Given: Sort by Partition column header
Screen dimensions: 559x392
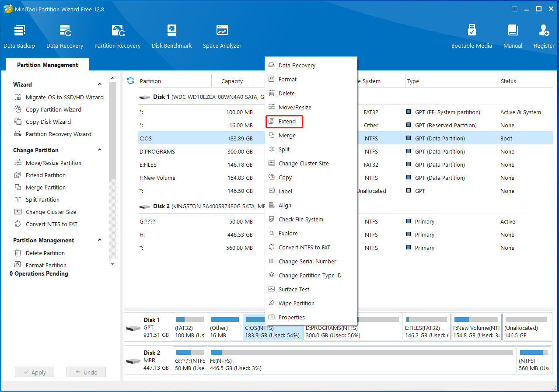Looking at the screenshot, I should click(175, 81).
